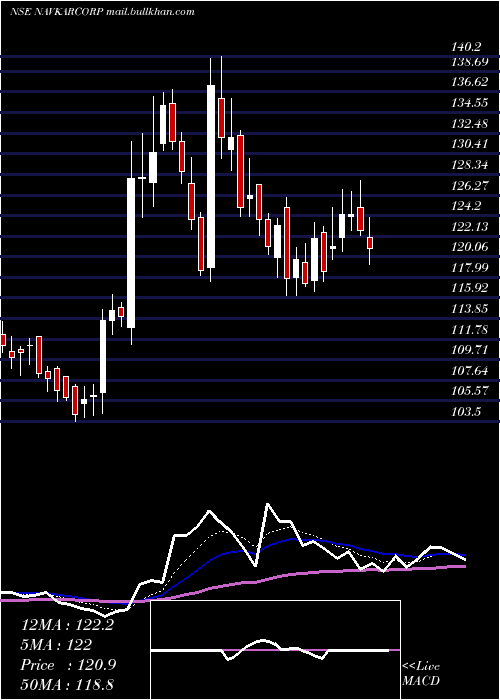500x700 pixels.
Task: Click the 140.2 price level label
Action: click(x=467, y=46)
